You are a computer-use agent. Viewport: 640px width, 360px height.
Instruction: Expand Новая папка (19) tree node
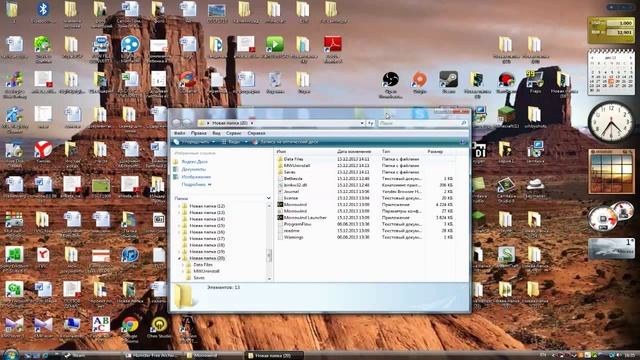pos(180,252)
